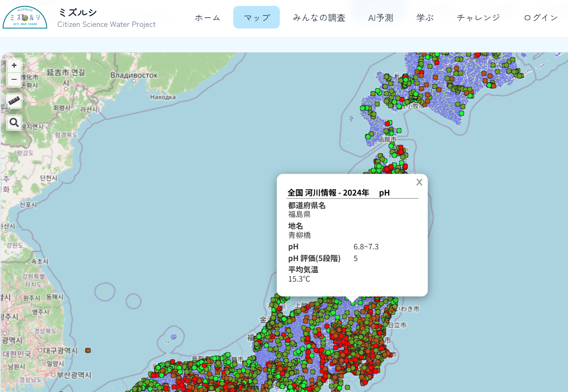568x392 pixels.
Task: Open チャレンジ page
Action: tap(479, 18)
